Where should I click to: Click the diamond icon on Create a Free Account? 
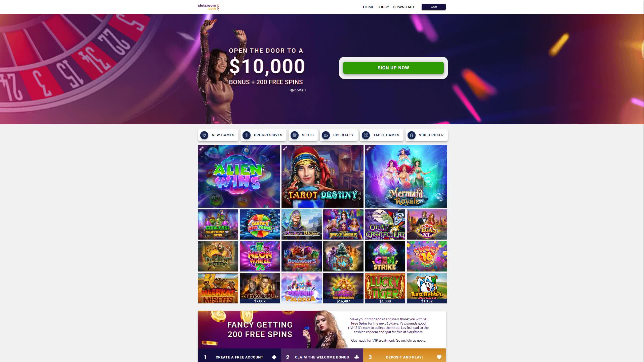click(x=274, y=357)
